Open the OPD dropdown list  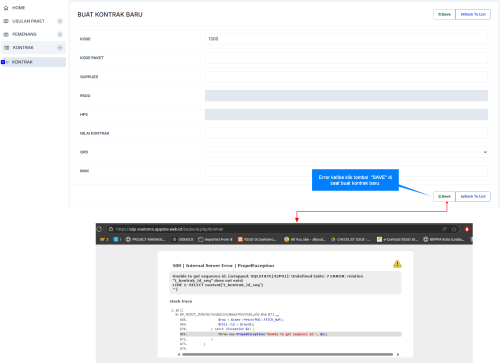coord(346,152)
